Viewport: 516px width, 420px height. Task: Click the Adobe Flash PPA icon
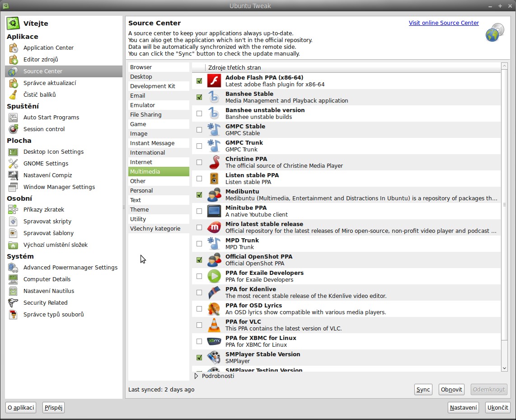(214, 80)
